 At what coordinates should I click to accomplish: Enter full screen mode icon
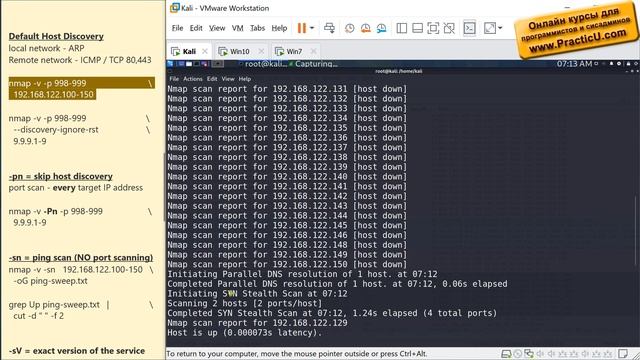tap(433, 28)
